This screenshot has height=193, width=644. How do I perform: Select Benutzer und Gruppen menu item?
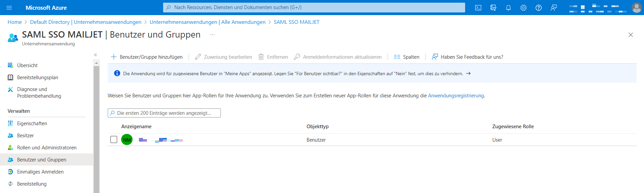[46, 160]
